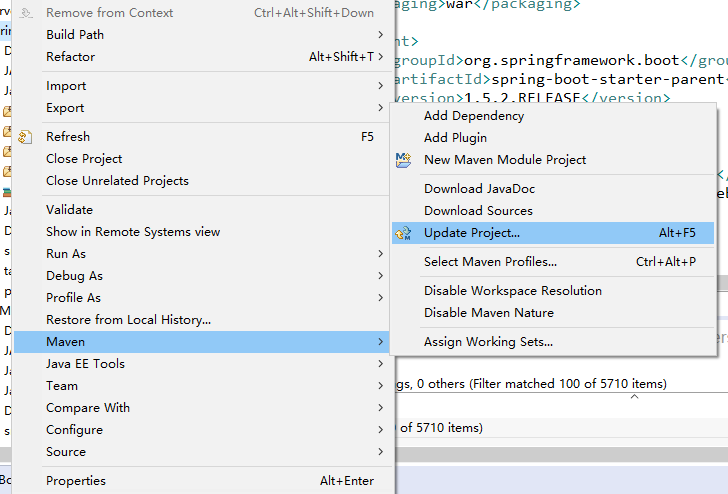Open project Properties from context menu

point(76,481)
